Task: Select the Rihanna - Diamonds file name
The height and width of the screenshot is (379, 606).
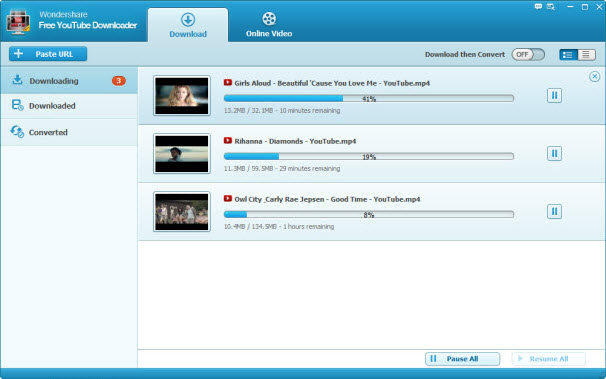Action: pyautogui.click(x=295, y=141)
